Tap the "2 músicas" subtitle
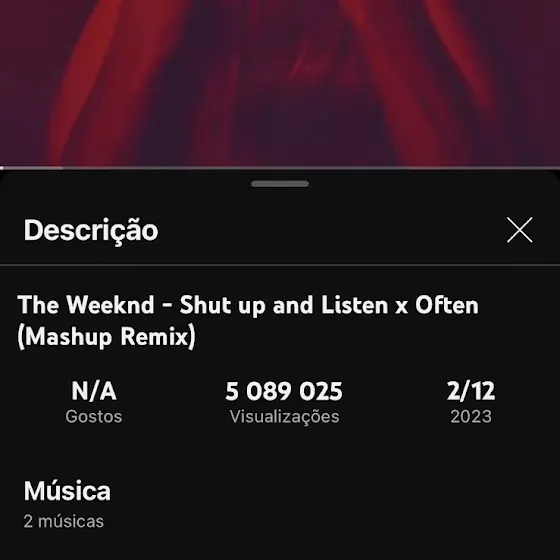The height and width of the screenshot is (560, 560). pos(64,521)
